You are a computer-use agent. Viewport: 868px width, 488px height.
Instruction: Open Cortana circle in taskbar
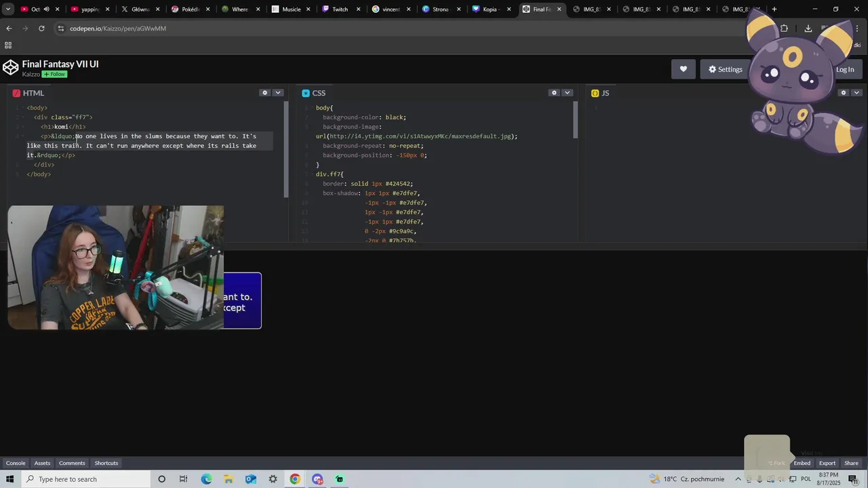pyautogui.click(x=161, y=479)
